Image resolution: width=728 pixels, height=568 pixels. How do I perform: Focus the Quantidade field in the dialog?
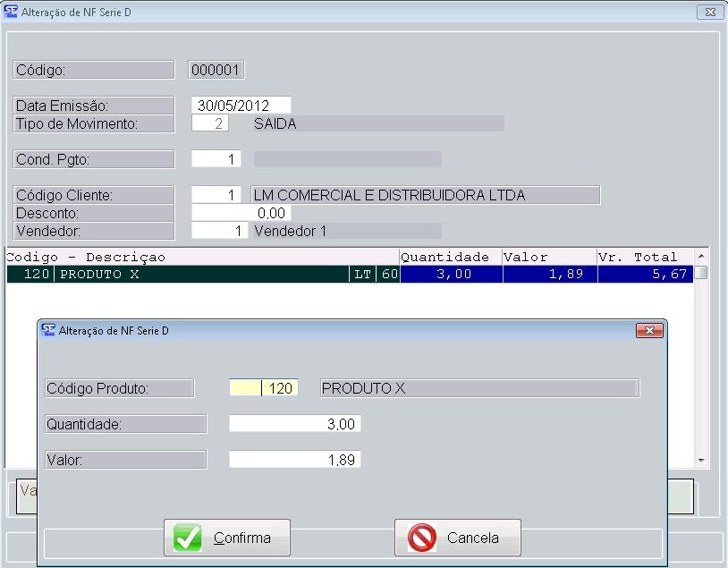(295, 424)
